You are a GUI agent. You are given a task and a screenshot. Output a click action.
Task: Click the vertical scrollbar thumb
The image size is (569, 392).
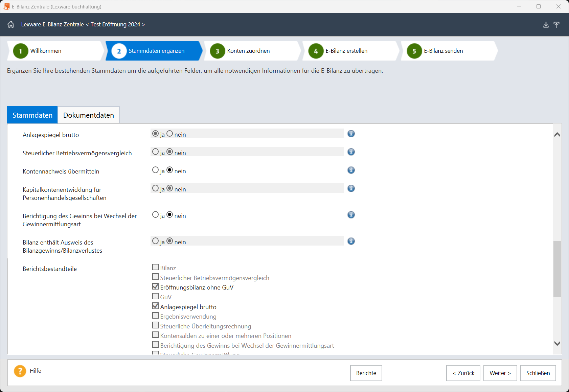pyautogui.click(x=557, y=269)
